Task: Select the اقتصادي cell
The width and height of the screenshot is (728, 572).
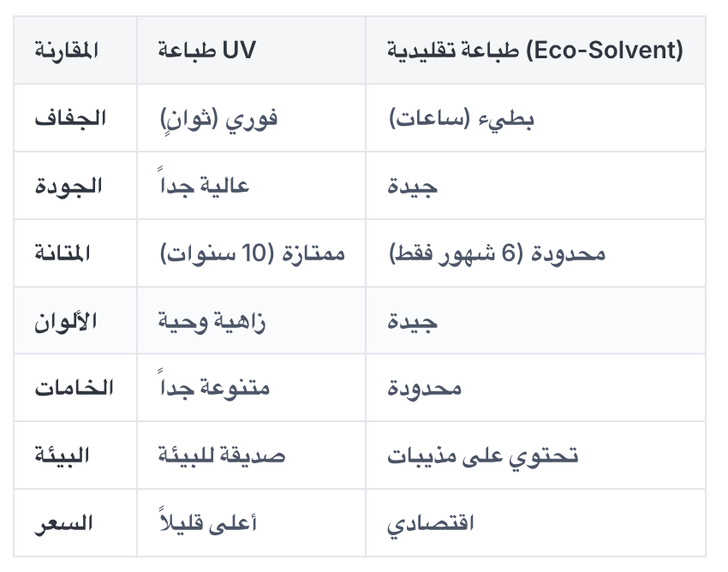Action: point(431,523)
